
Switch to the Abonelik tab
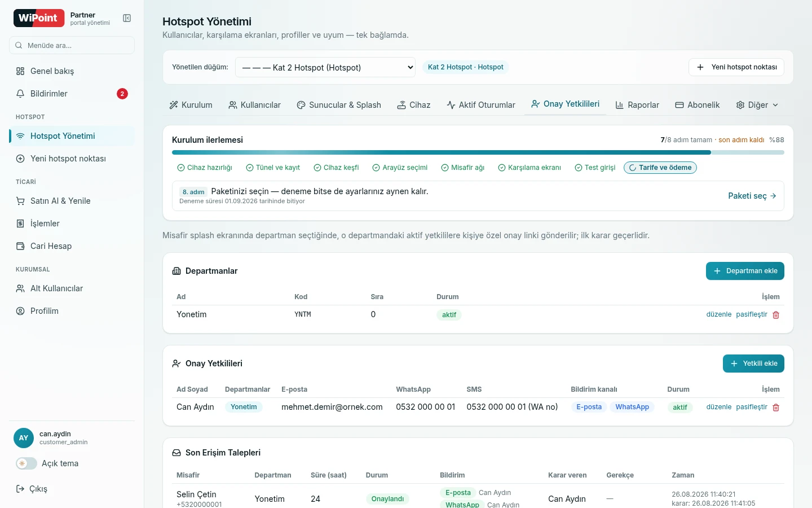click(x=698, y=105)
